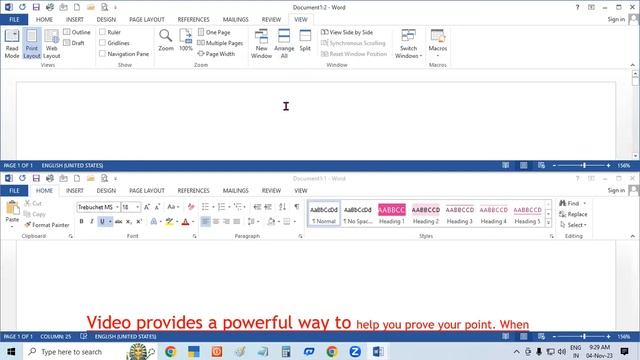Open the font size dropdown
Screen dimensions: 640x360
[138, 207]
